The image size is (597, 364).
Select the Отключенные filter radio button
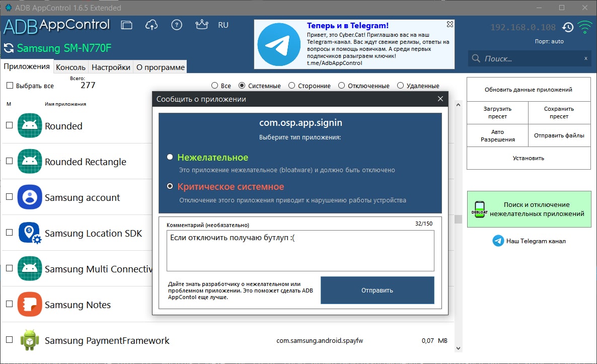[x=341, y=86]
